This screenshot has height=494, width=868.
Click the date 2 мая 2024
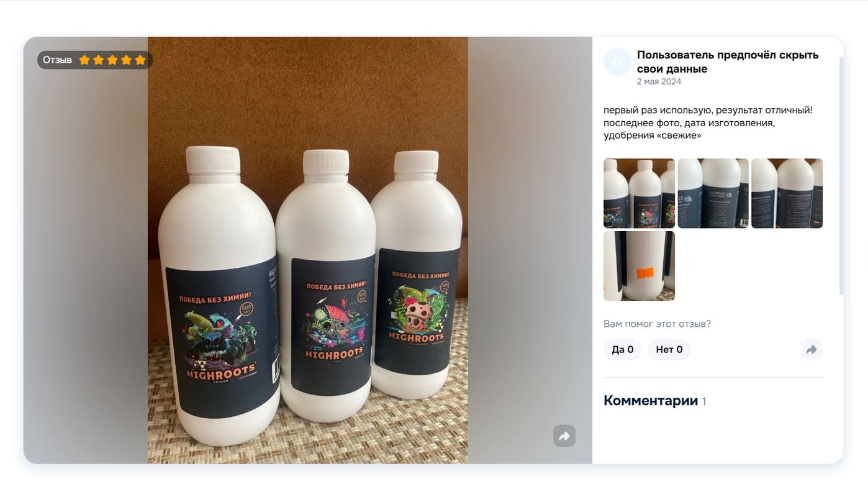659,81
